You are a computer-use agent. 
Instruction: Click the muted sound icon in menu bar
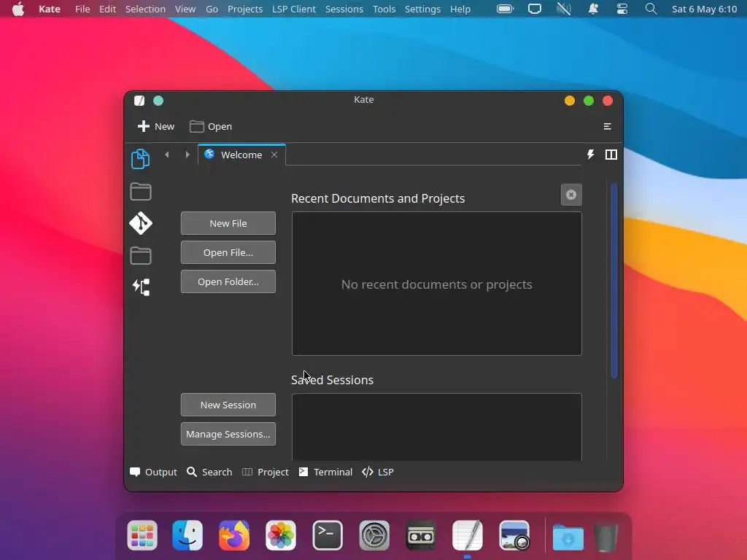pyautogui.click(x=564, y=9)
